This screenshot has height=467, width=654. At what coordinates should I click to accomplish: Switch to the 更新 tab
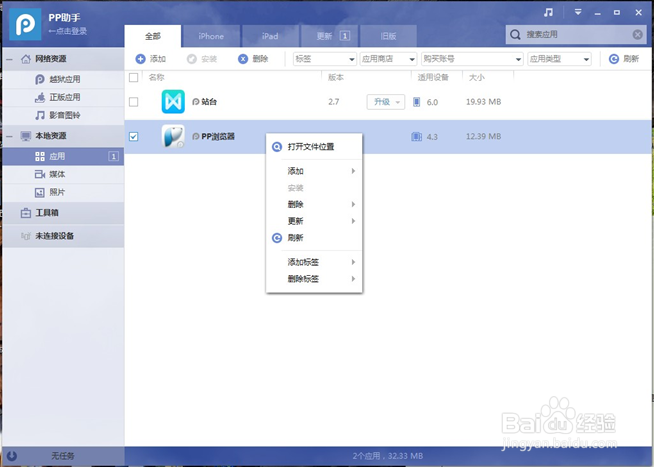point(329,36)
